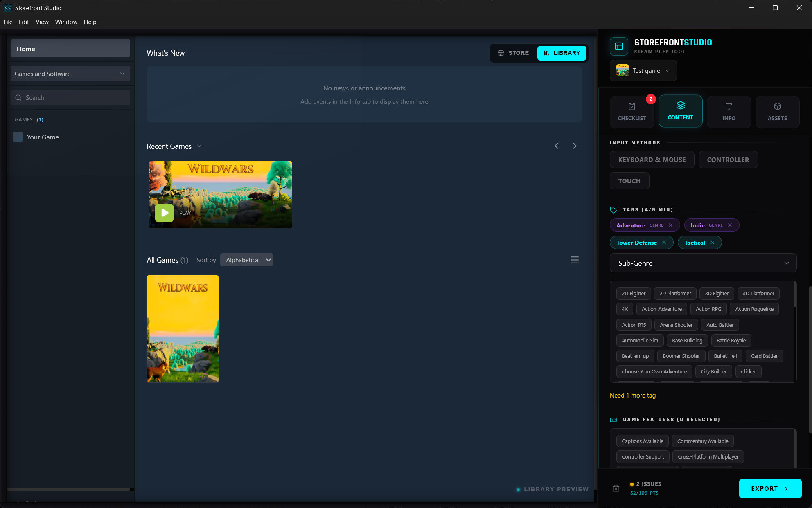Click the list view hamburger icon
The image size is (812, 508).
click(x=575, y=260)
